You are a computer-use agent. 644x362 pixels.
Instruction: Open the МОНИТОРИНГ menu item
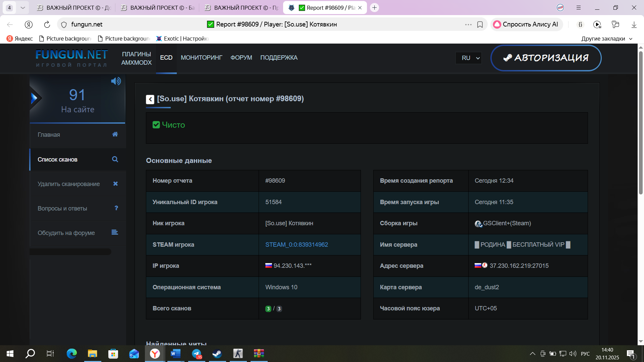click(201, 58)
